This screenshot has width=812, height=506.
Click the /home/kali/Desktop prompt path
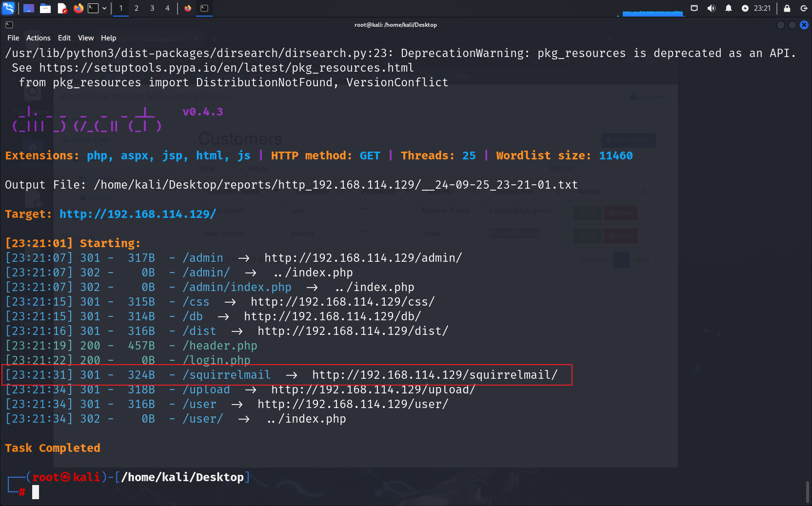182,477
